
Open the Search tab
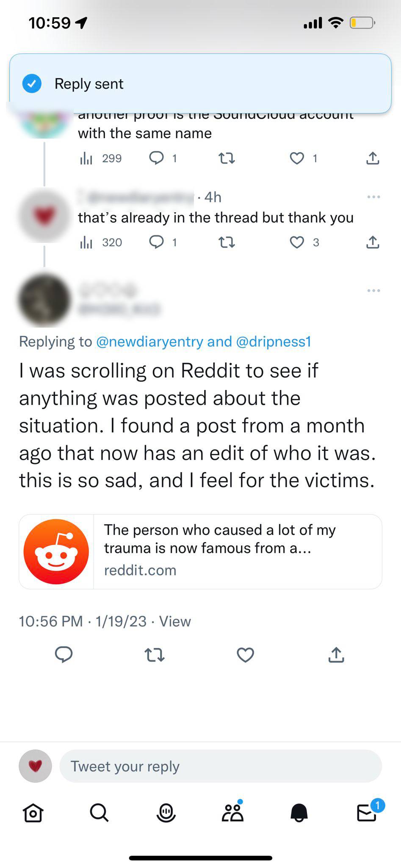[x=100, y=812]
